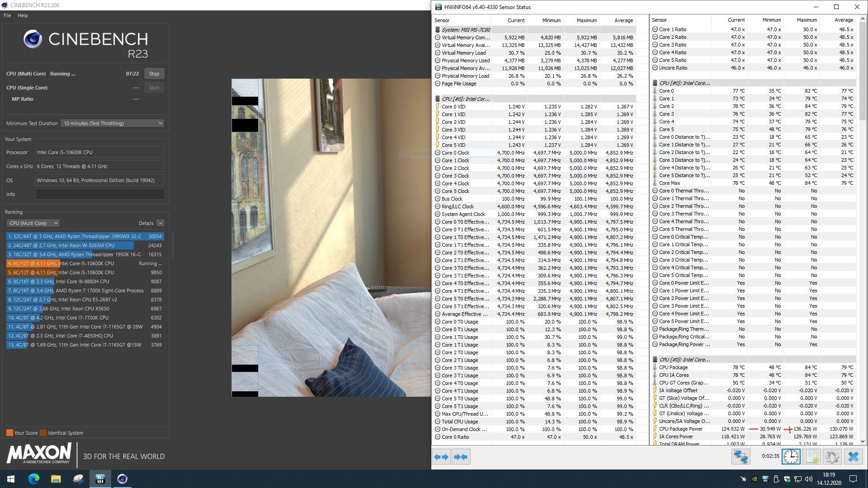Screen dimensions: 868x488
Task: Click the rendering preview image in Cinebench
Action: (331, 238)
